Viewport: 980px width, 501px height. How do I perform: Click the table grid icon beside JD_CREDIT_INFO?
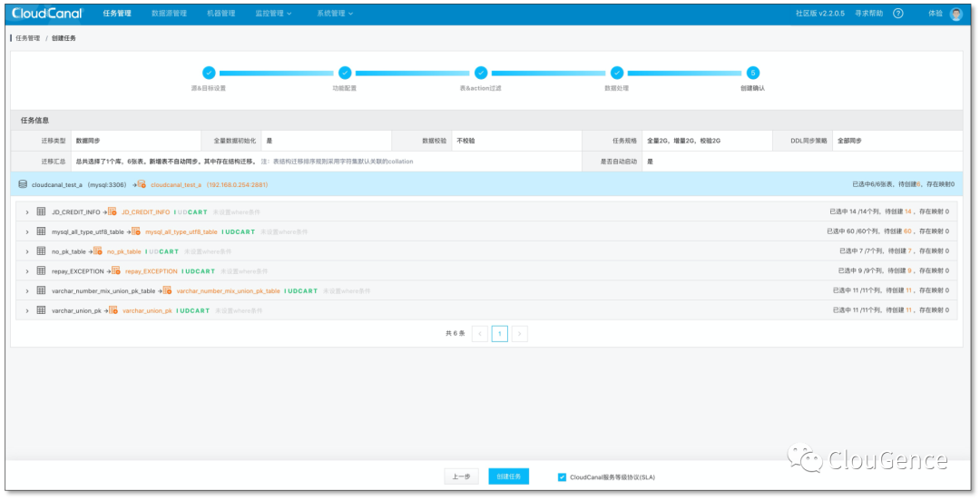[41, 212]
